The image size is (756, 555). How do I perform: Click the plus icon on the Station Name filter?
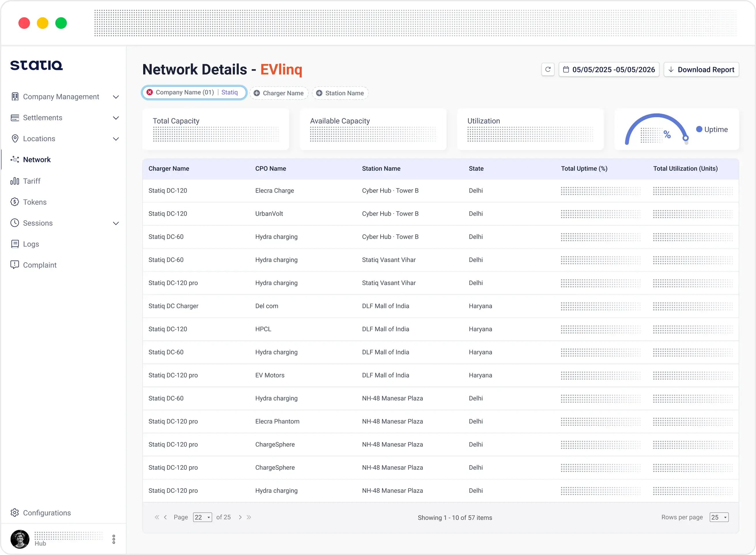click(319, 93)
